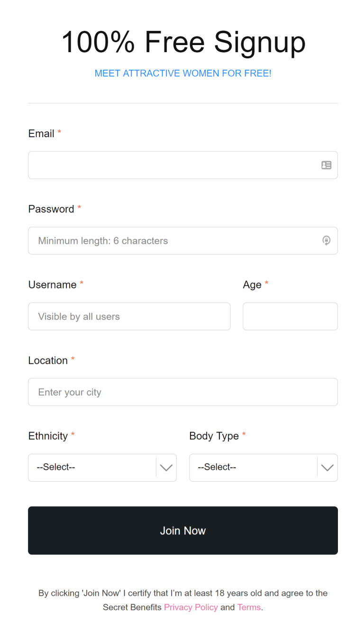Click the Ethnicity field label
This screenshot has width=364, height=643.
[x=48, y=436]
